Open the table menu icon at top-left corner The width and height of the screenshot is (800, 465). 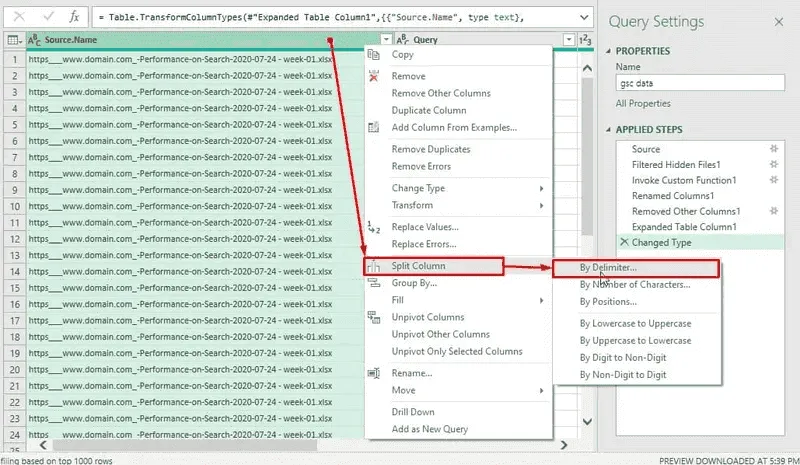[14, 40]
